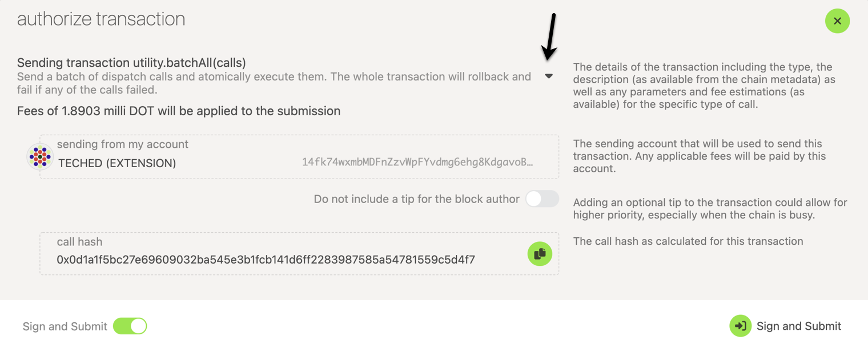Select the colorful Polkadot identicon for the sender

pos(39,156)
